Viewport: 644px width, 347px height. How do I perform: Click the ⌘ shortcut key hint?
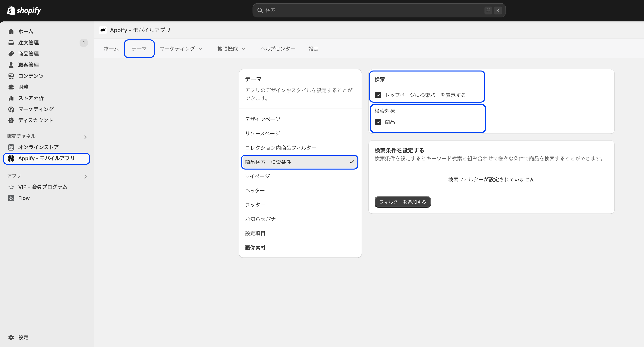point(488,10)
